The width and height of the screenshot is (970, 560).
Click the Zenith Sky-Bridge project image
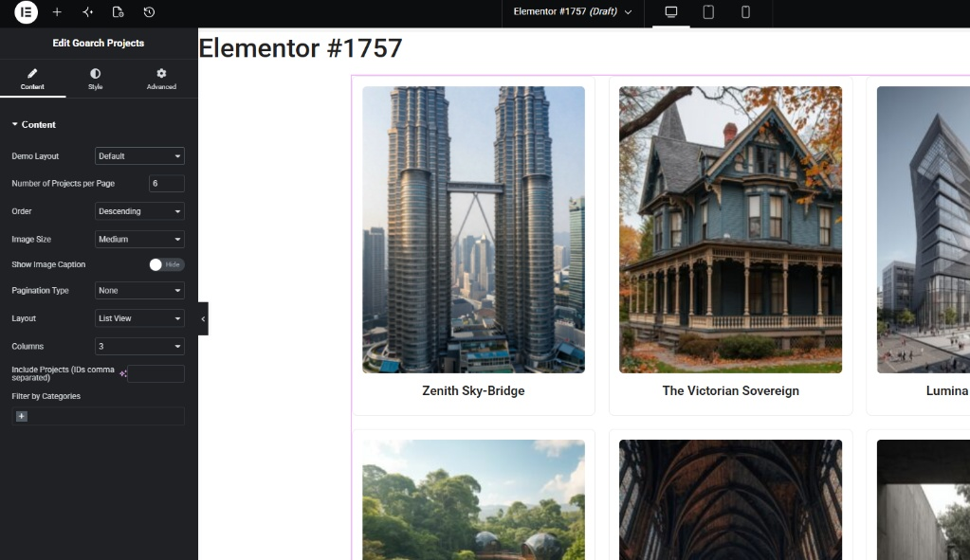[x=473, y=229]
